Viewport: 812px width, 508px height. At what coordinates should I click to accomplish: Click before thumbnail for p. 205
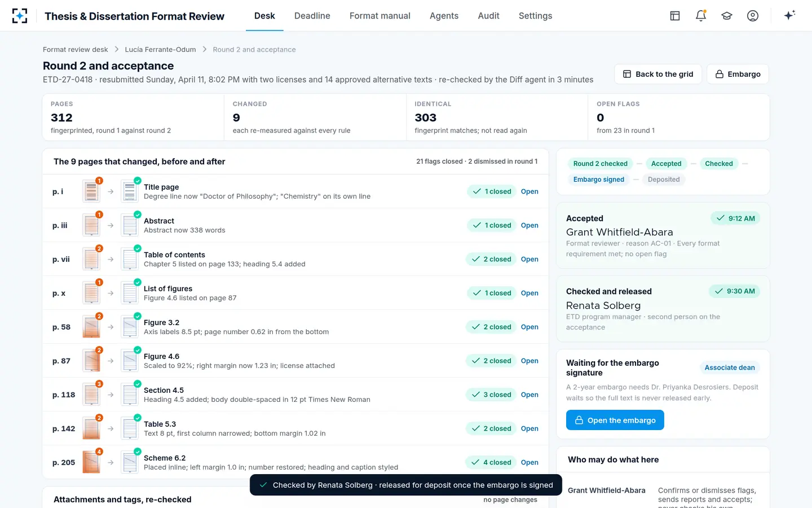91,462
